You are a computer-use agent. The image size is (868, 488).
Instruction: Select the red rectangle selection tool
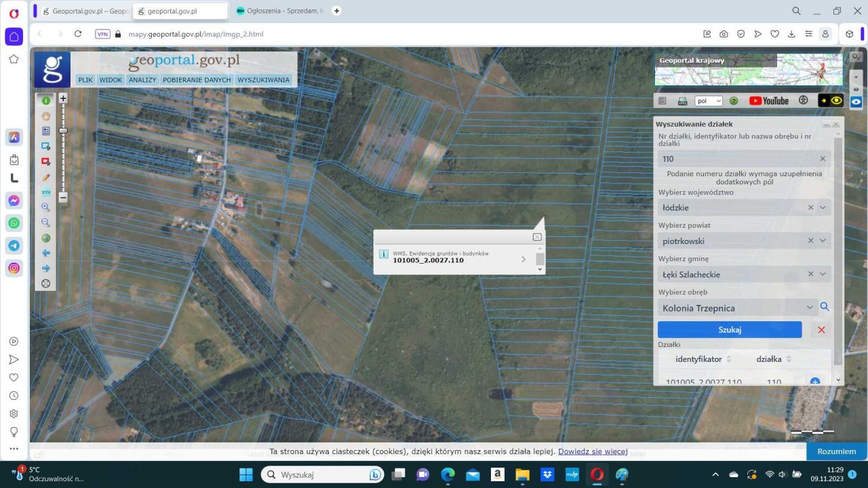click(x=46, y=161)
